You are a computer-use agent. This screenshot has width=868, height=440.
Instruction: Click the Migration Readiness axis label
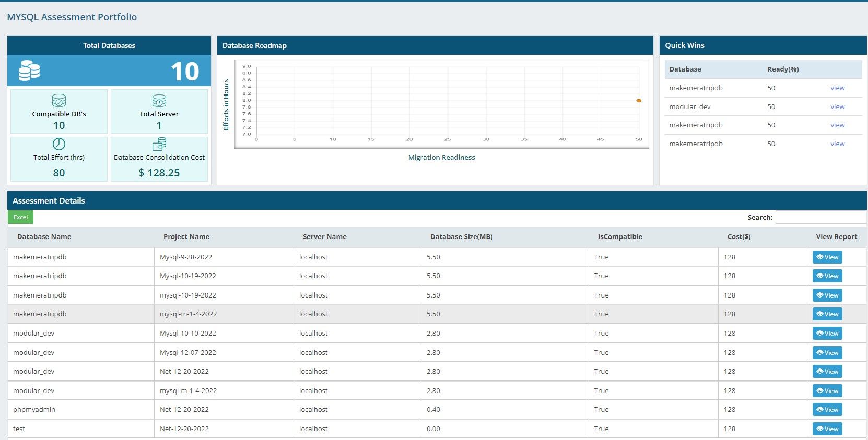tap(442, 157)
